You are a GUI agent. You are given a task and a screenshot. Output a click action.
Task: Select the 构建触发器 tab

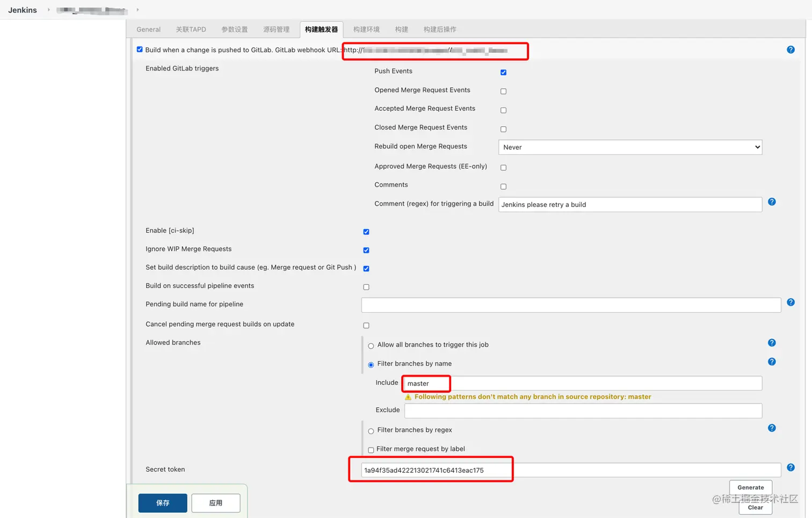click(321, 30)
